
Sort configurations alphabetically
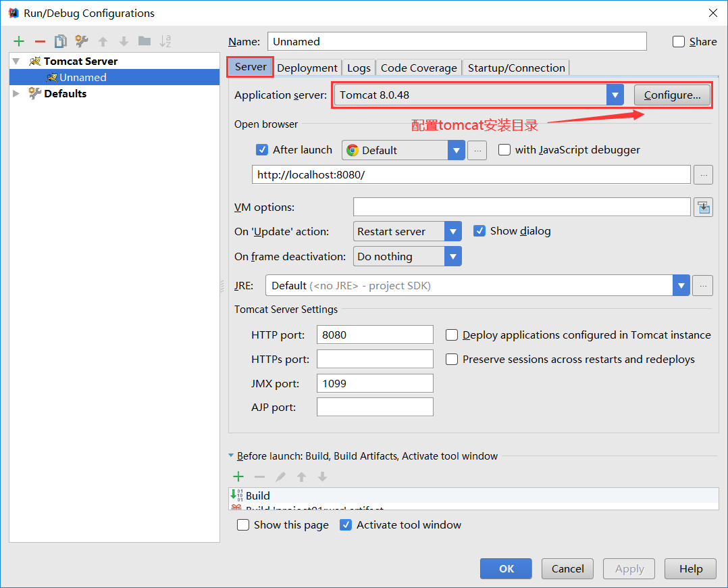pos(165,41)
